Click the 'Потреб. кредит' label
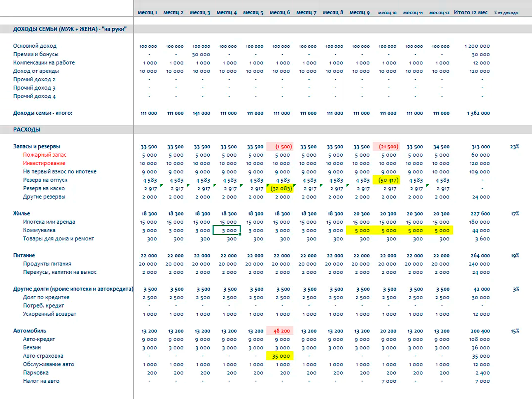The width and height of the screenshot is (532, 399). coord(44,306)
